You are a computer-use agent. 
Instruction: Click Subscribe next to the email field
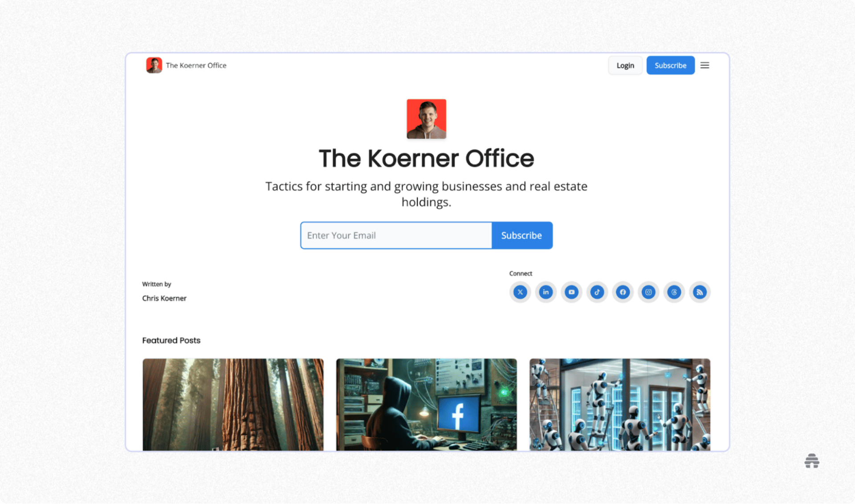coord(521,235)
